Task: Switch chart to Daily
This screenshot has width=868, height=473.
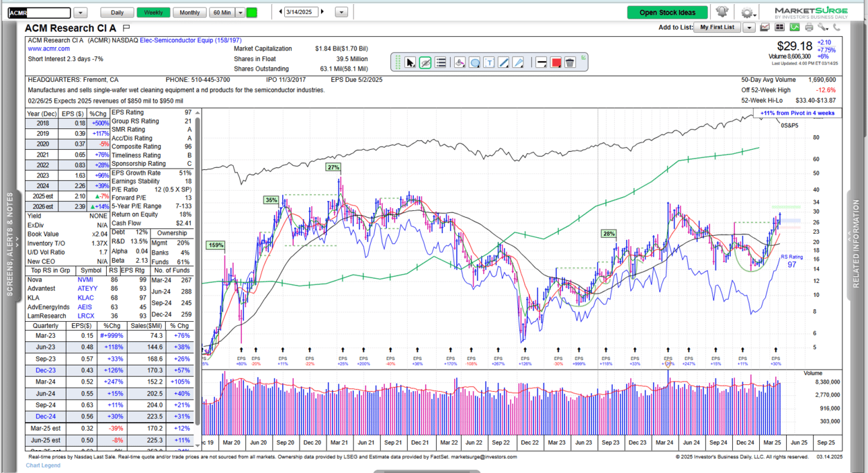Action: (117, 12)
